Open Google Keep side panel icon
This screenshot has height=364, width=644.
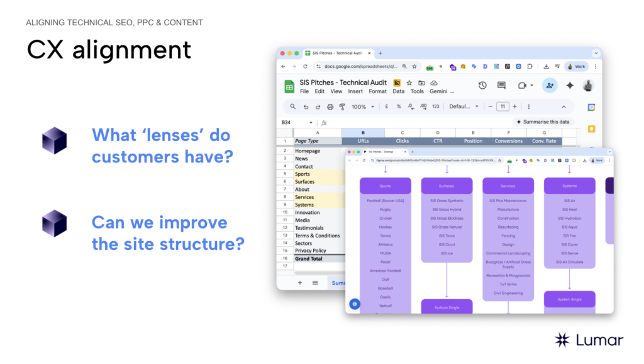point(591,129)
